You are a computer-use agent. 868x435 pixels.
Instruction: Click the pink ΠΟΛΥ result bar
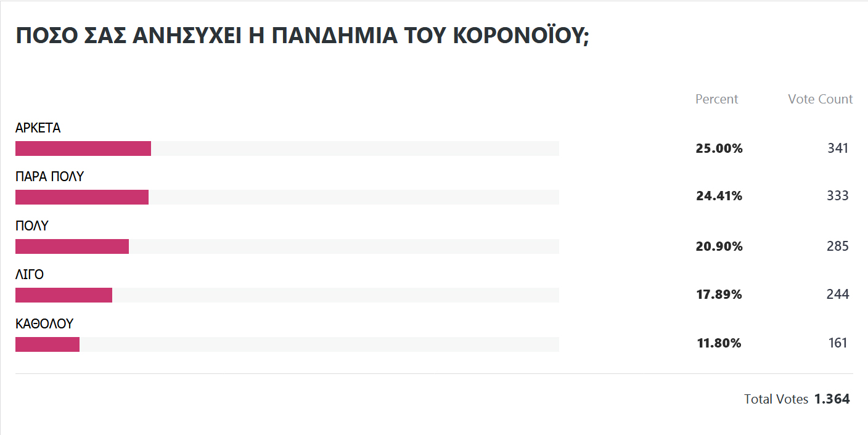pos(72,246)
